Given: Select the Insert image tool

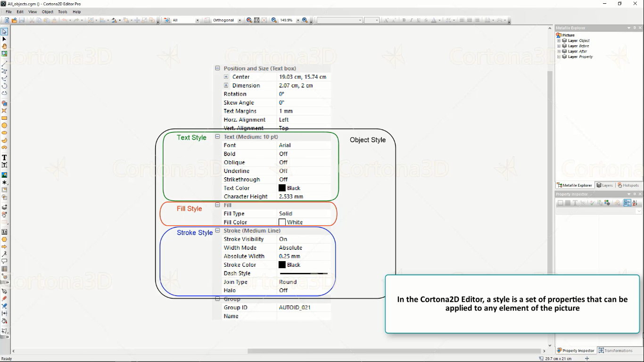Looking at the screenshot, I should (x=4, y=175).
